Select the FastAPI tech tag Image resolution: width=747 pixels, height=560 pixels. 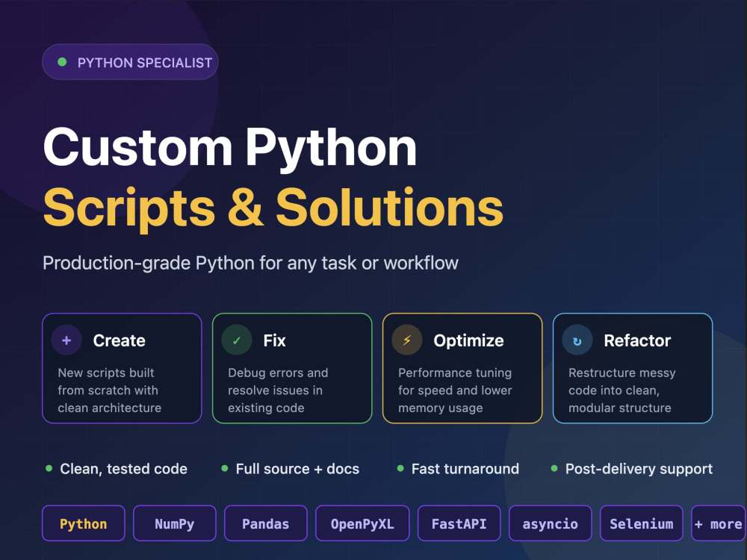(x=459, y=523)
